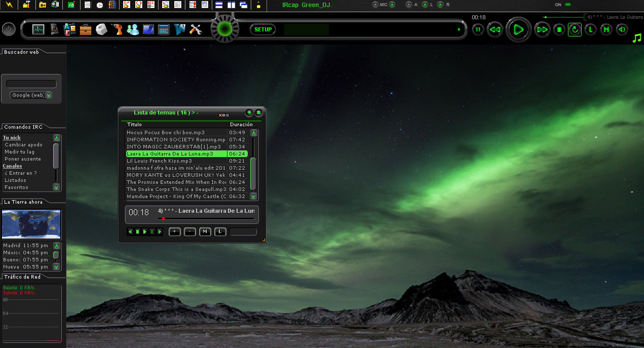Tile windows horizontally icon

click(x=219, y=5)
